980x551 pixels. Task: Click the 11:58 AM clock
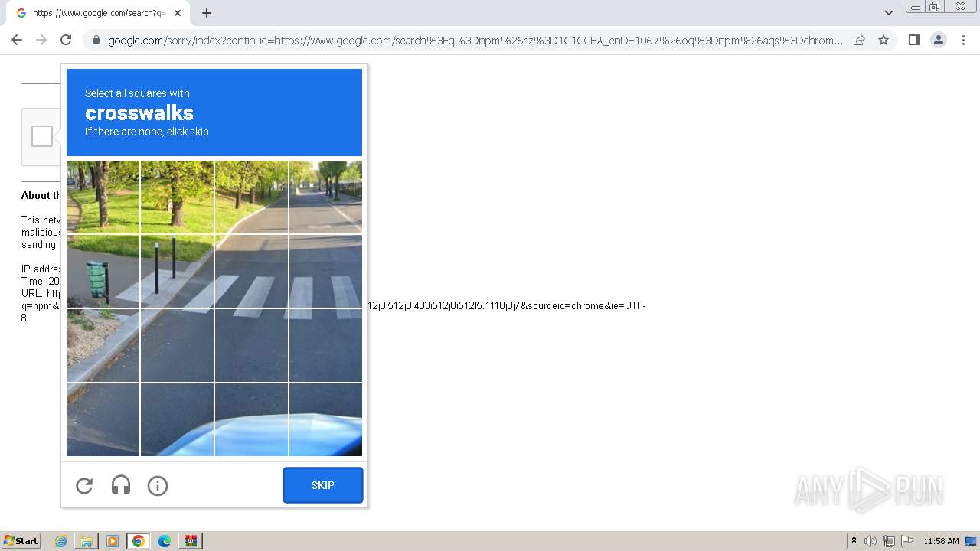[x=941, y=541]
